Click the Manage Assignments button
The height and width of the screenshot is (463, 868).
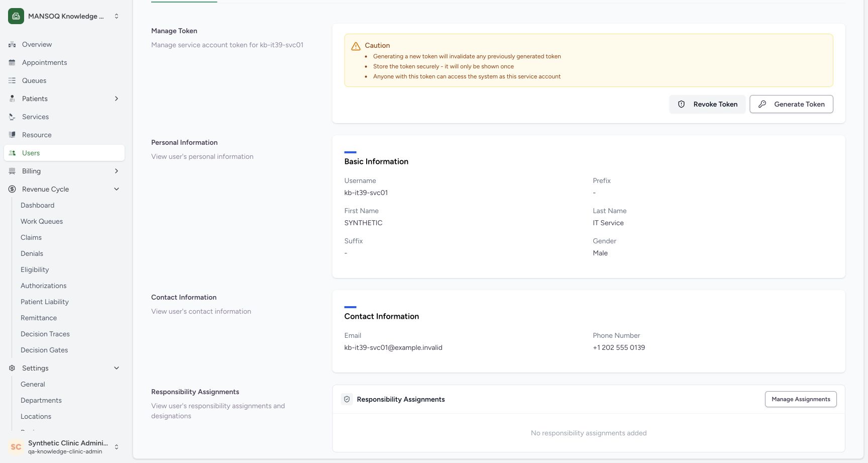801,399
